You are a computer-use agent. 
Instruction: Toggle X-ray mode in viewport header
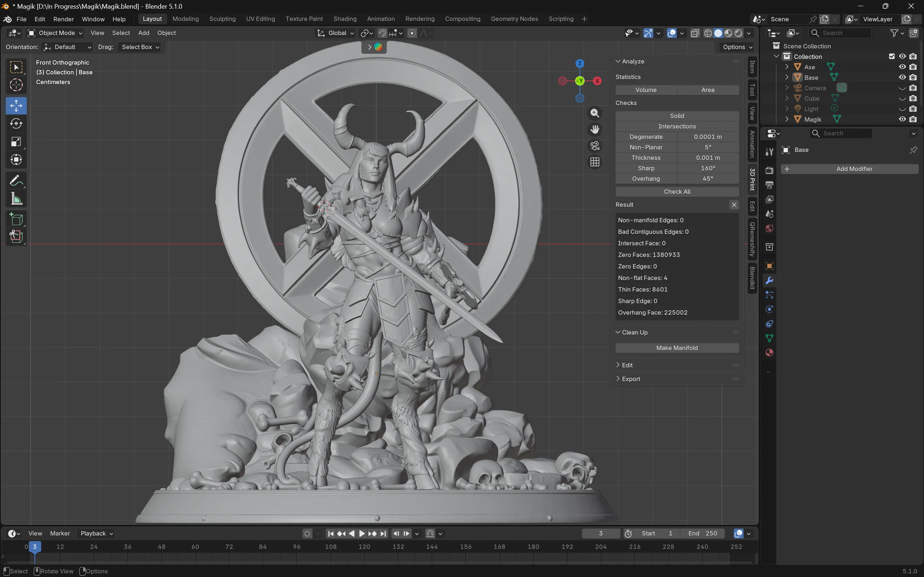694,33
